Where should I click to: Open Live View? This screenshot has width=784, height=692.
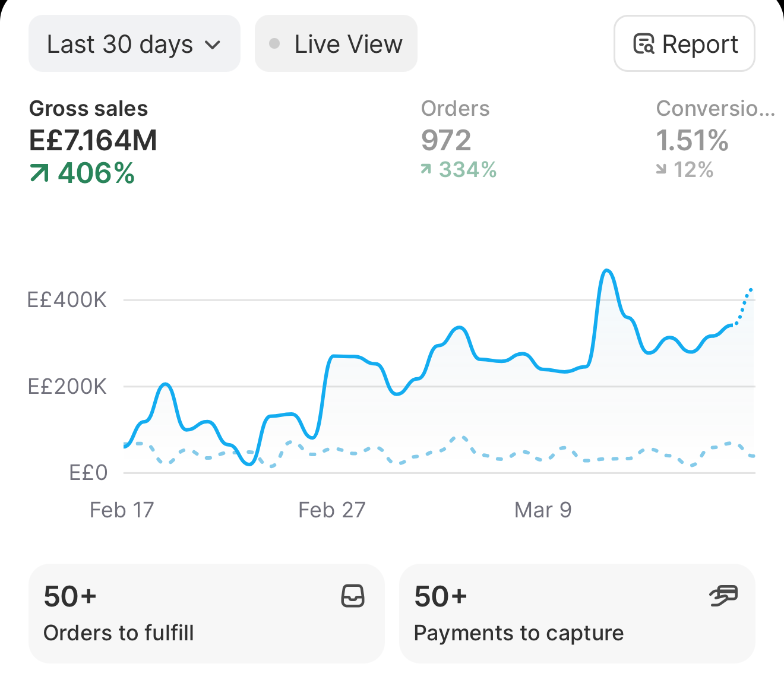coord(336,44)
